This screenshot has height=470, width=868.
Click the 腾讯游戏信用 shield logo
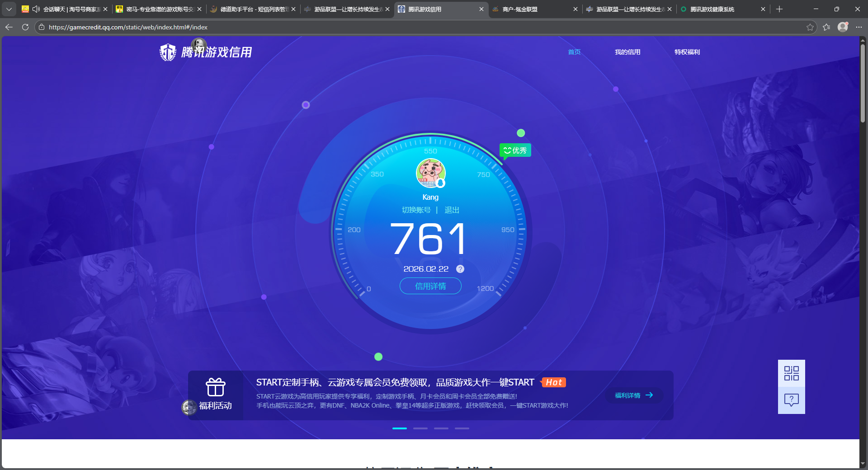[168, 52]
